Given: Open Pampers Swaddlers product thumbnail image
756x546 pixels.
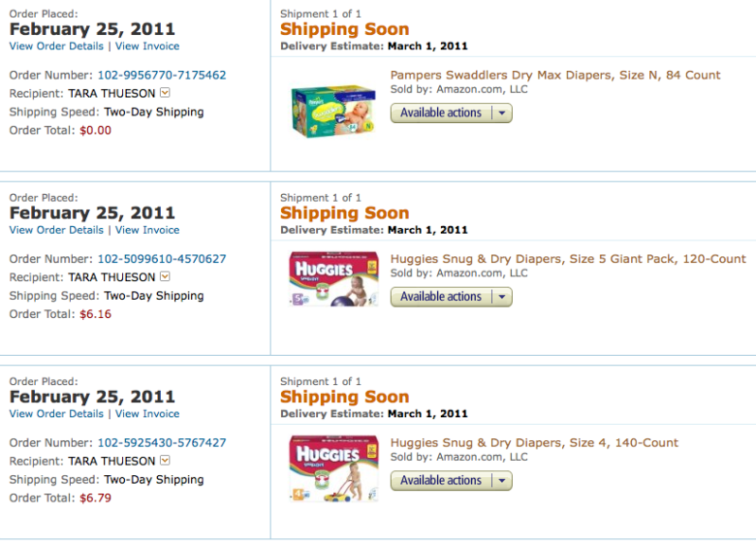Looking at the screenshot, I should click(x=333, y=112).
